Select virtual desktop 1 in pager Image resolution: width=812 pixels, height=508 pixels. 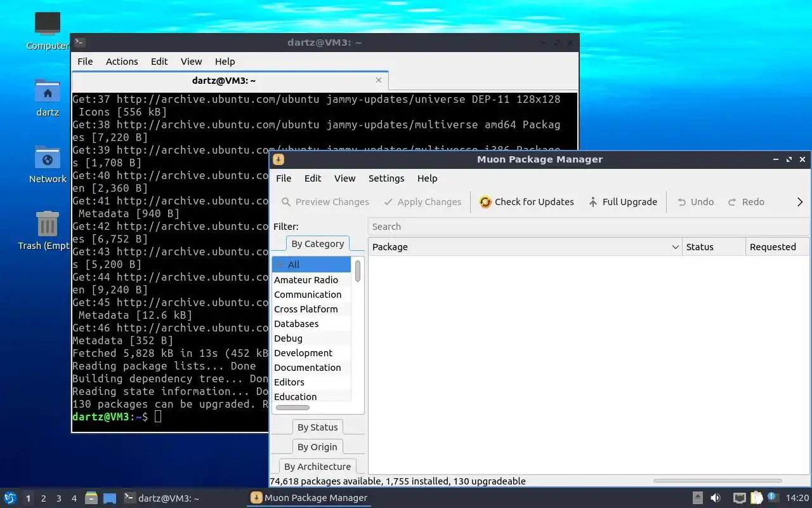(28, 498)
